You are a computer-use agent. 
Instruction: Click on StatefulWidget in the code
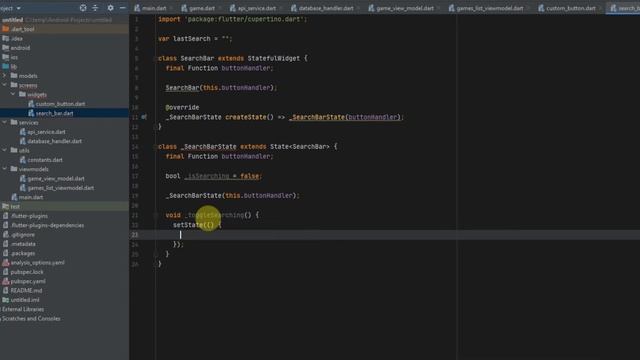tap(273, 58)
